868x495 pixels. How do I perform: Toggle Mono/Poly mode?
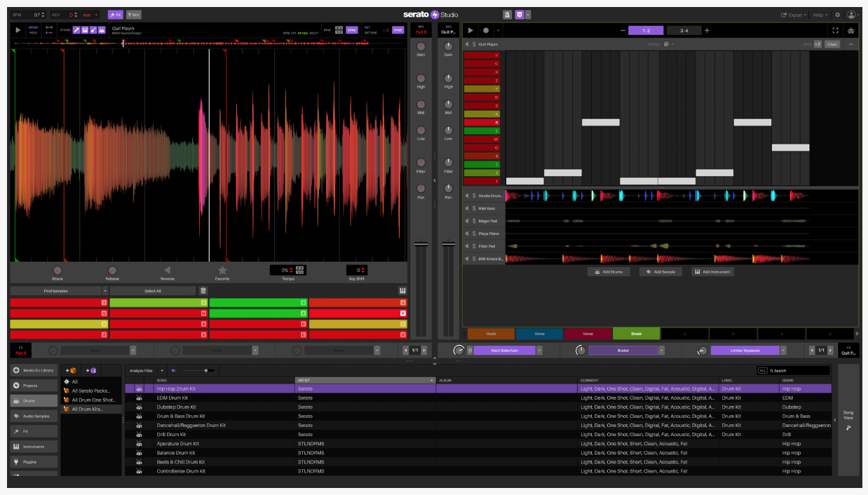(x=34, y=30)
